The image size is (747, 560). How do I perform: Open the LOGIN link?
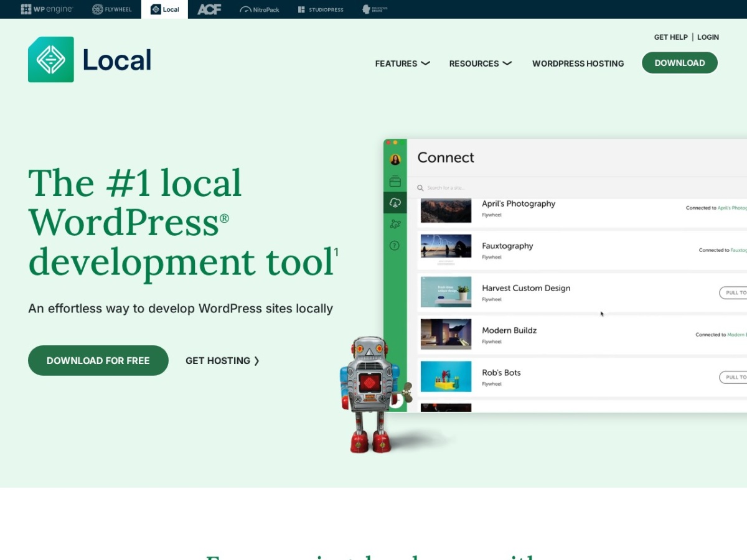tap(708, 37)
